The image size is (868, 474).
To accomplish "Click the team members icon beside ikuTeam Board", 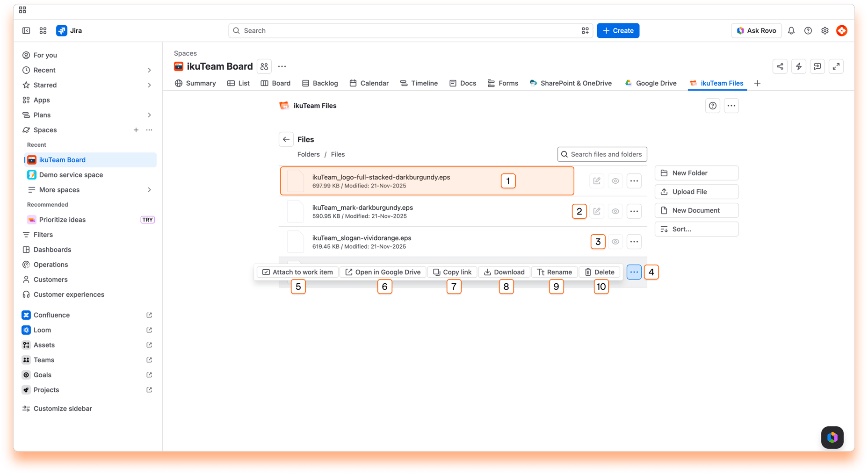I will (x=264, y=66).
